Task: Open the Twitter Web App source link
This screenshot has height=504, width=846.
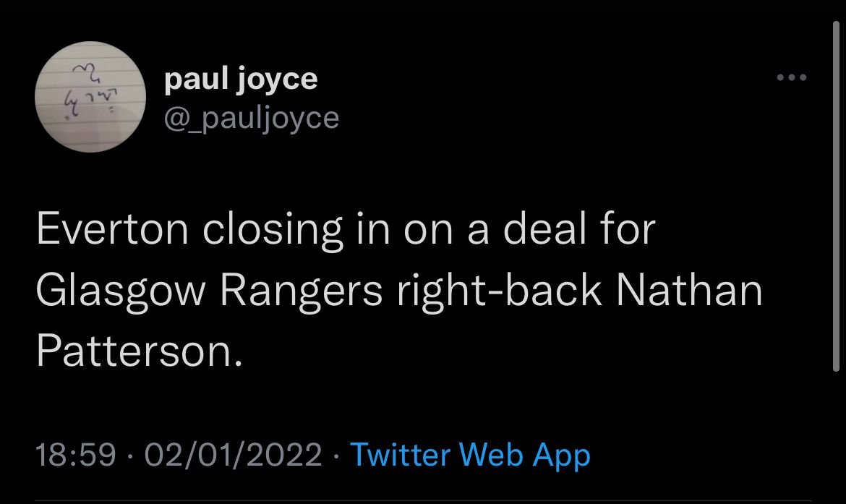Action: [470, 455]
